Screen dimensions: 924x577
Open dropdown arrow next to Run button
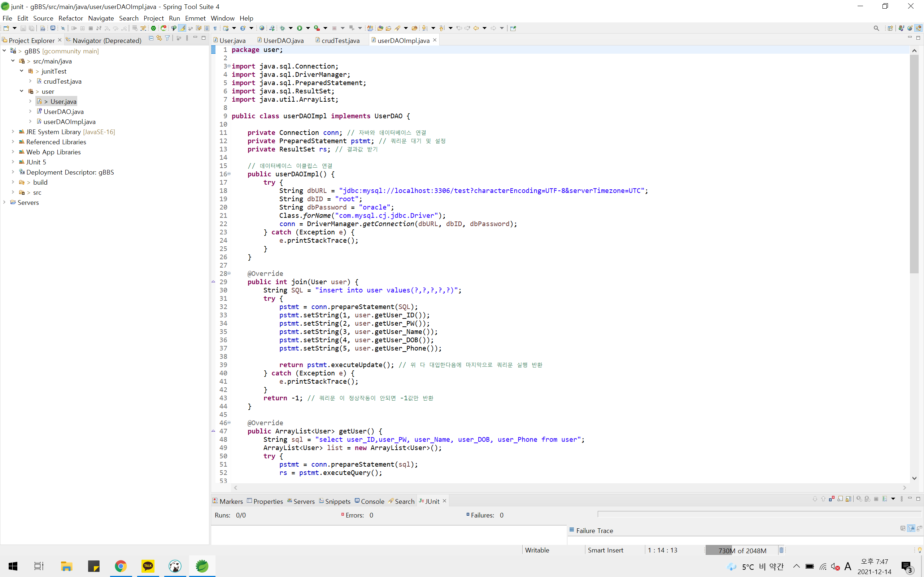coord(308,28)
